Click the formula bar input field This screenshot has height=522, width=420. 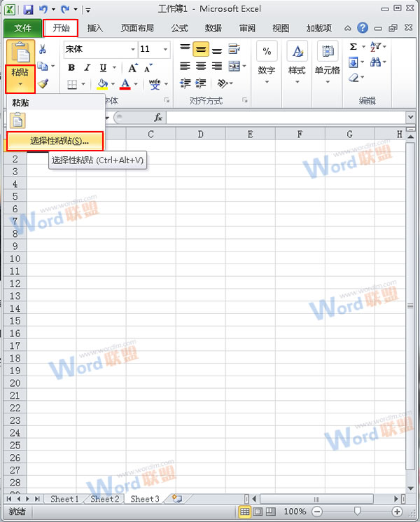click(280, 118)
